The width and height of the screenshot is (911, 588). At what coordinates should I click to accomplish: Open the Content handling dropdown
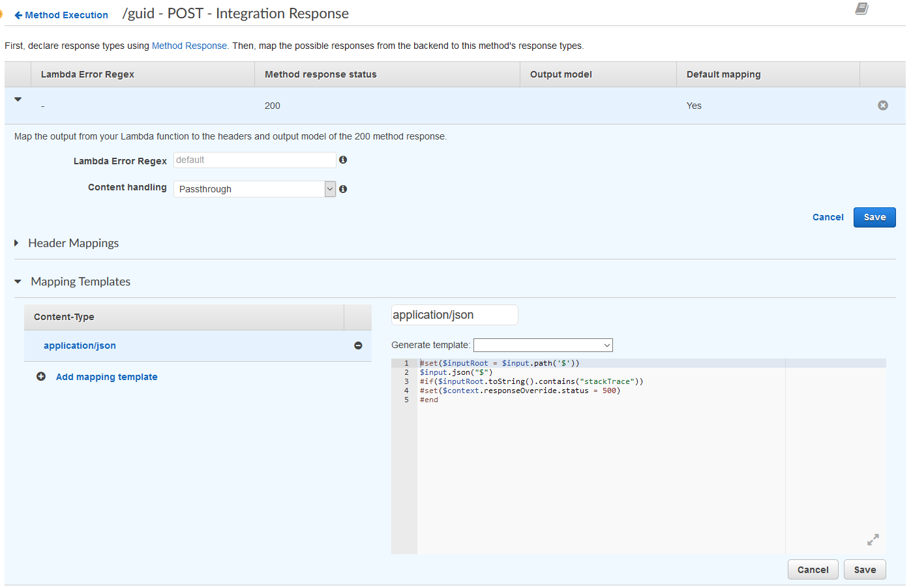(330, 188)
